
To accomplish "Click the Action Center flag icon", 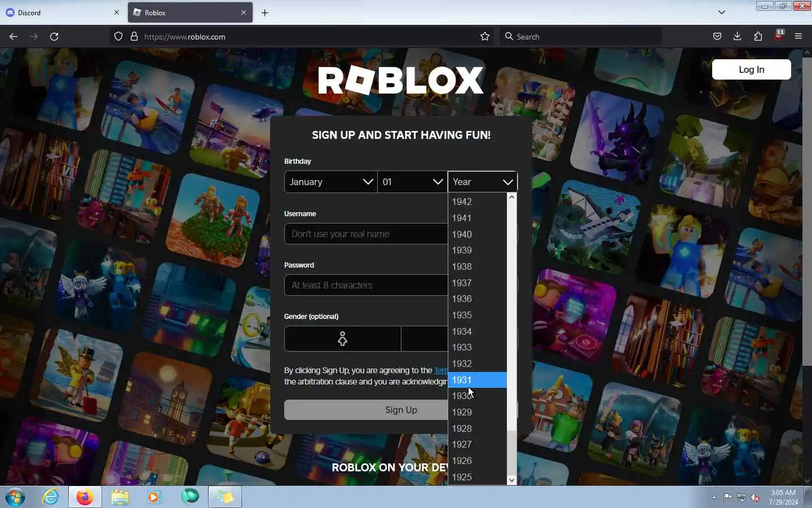I will 728,497.
